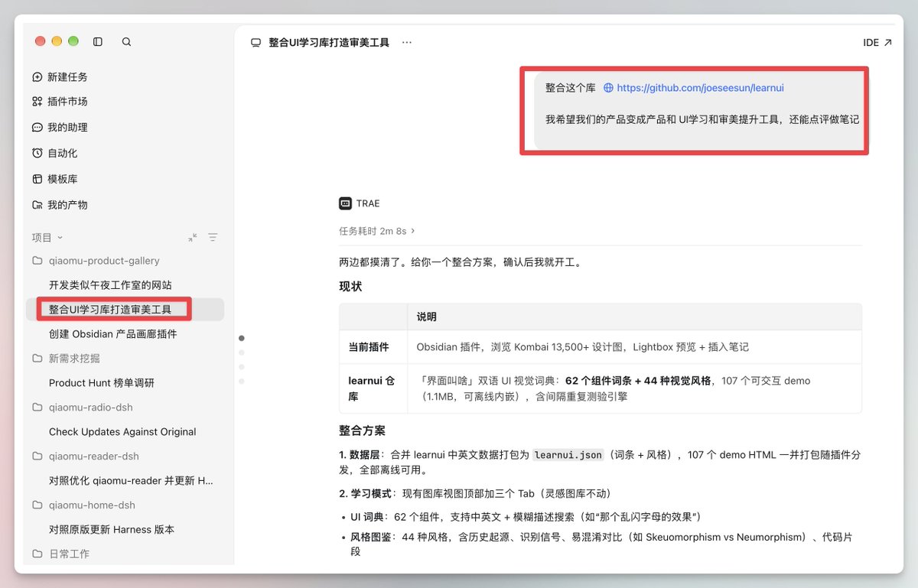Jump to second conversation navigation dot
Image resolution: width=918 pixels, height=588 pixels.
pos(242,352)
